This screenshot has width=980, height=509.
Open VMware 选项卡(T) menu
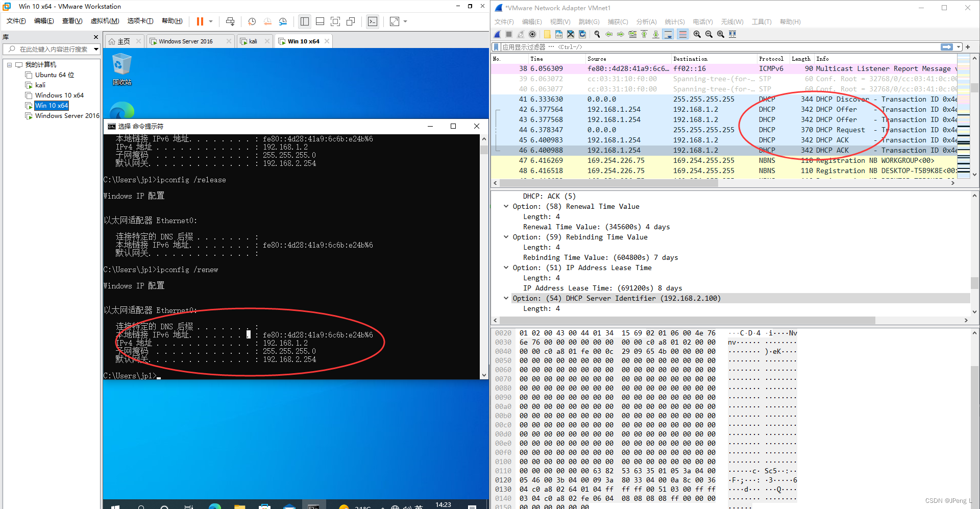click(140, 21)
